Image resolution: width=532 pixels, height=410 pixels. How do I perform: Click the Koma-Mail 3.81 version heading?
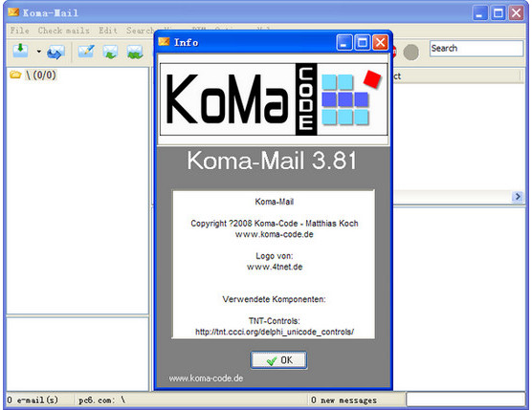pyautogui.click(x=272, y=161)
